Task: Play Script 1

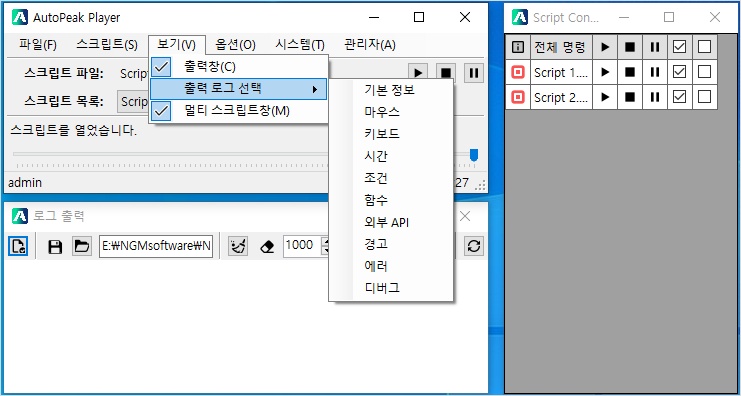Action: [x=605, y=72]
